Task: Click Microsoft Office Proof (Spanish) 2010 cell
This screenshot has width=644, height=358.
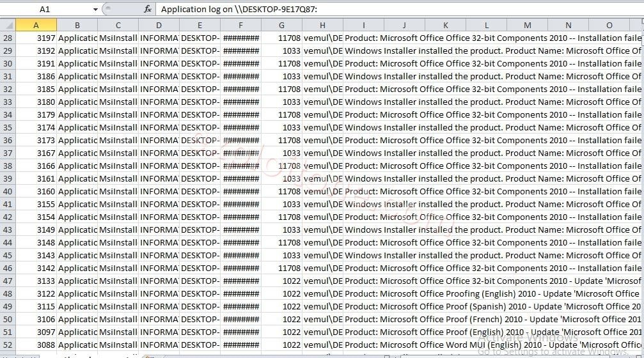Action: pyautogui.click(x=492, y=307)
